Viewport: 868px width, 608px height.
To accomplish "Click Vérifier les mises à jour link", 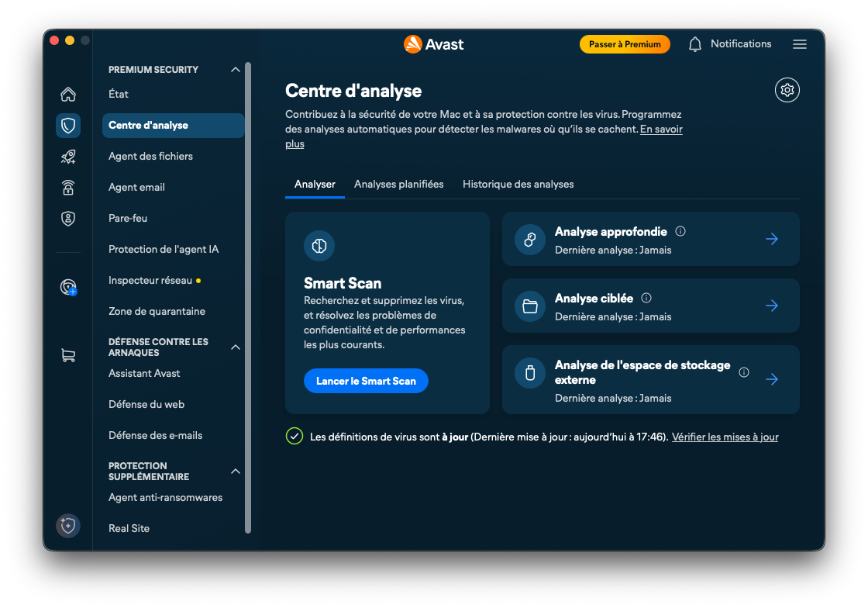I will (725, 437).
